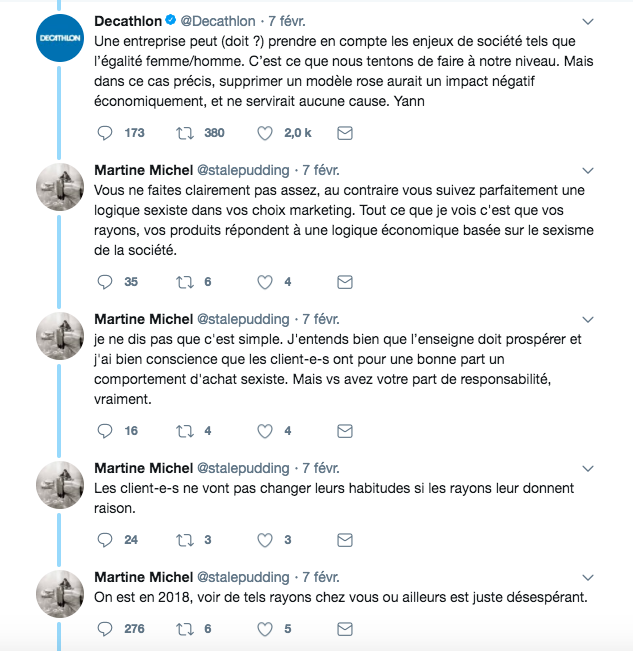Screen dimensions: 633x651
Task: Reply to tweet with 276 replies
Action: 105,629
